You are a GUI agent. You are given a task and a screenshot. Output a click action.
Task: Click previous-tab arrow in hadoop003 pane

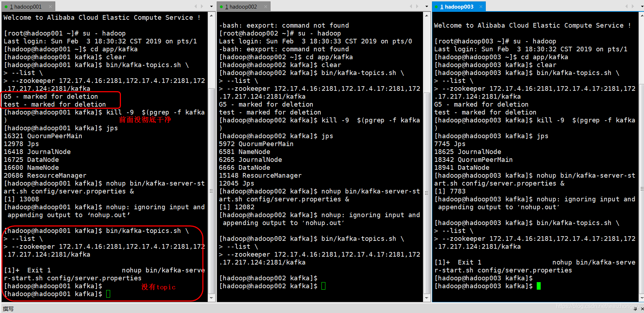[x=626, y=6]
